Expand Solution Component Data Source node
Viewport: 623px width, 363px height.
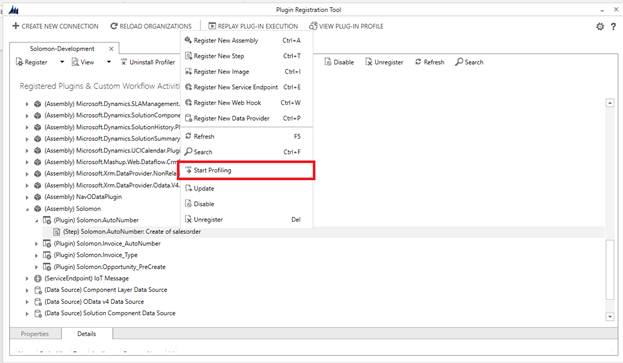(27, 313)
